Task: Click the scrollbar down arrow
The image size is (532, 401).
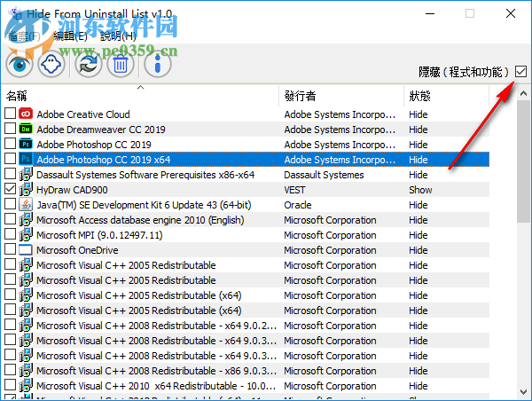Action: coord(523,392)
